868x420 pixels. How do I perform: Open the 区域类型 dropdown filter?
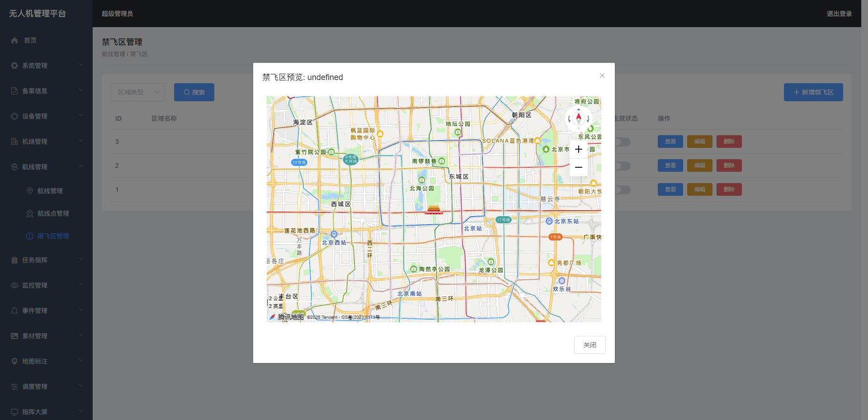pos(137,92)
